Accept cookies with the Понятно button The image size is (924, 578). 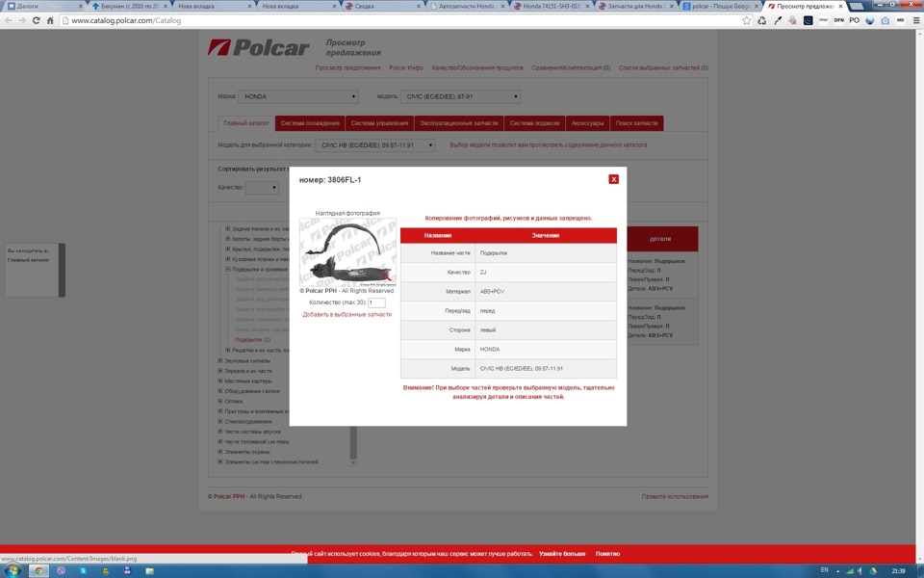click(607, 554)
